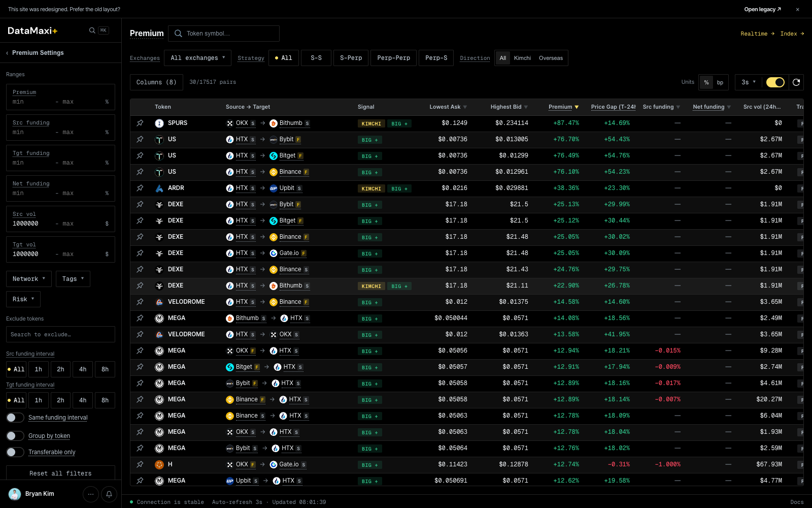Image resolution: width=812 pixels, height=508 pixels.
Task: Select 1h Src funding interval
Action: 39,369
